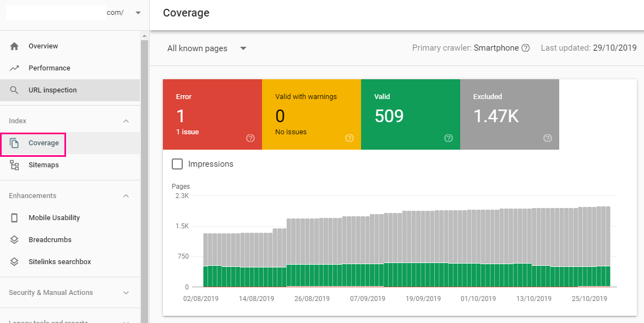Toggle the gray Excluded 1.47K card

coord(510,114)
